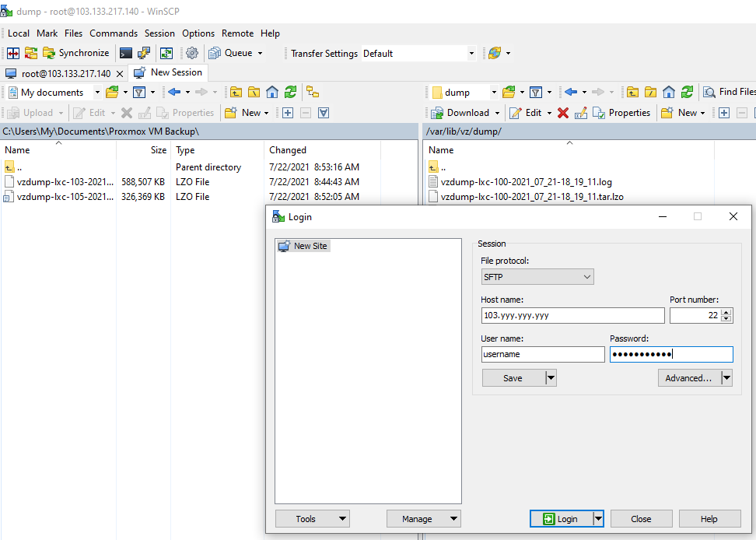This screenshot has width=756, height=540.
Task: Open Properties of the selected remote file
Action: tap(622, 112)
